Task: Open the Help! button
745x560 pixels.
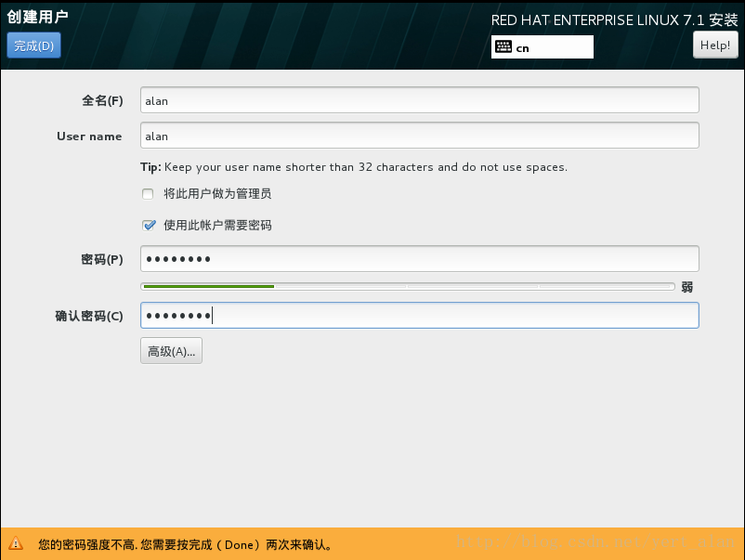Action: click(x=715, y=46)
